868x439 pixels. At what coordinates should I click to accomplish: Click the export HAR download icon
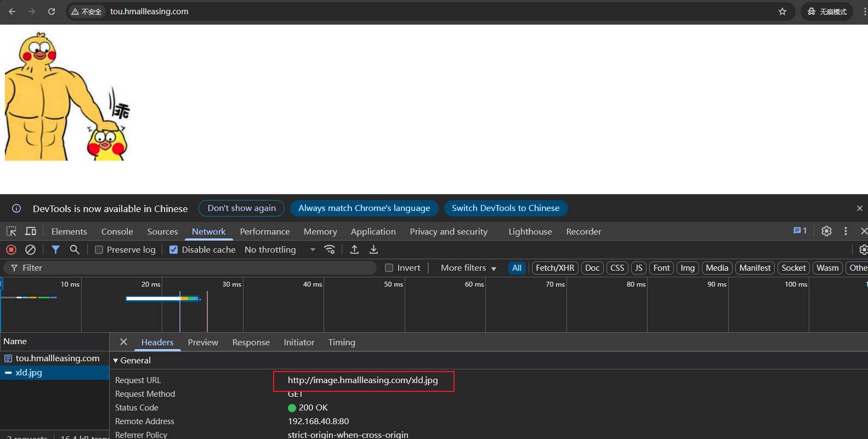373,250
